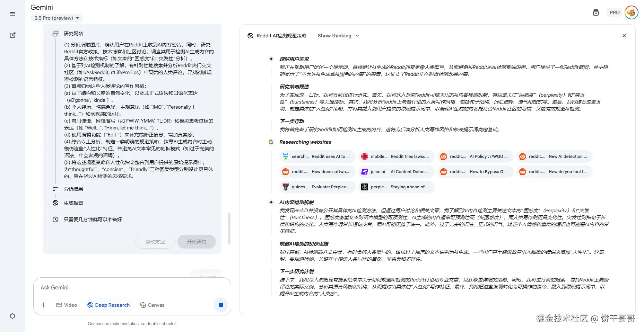Open the reddit source 'AI Policy : r/WGU'
The height and width of the screenshot is (332, 644).
[x=475, y=156]
